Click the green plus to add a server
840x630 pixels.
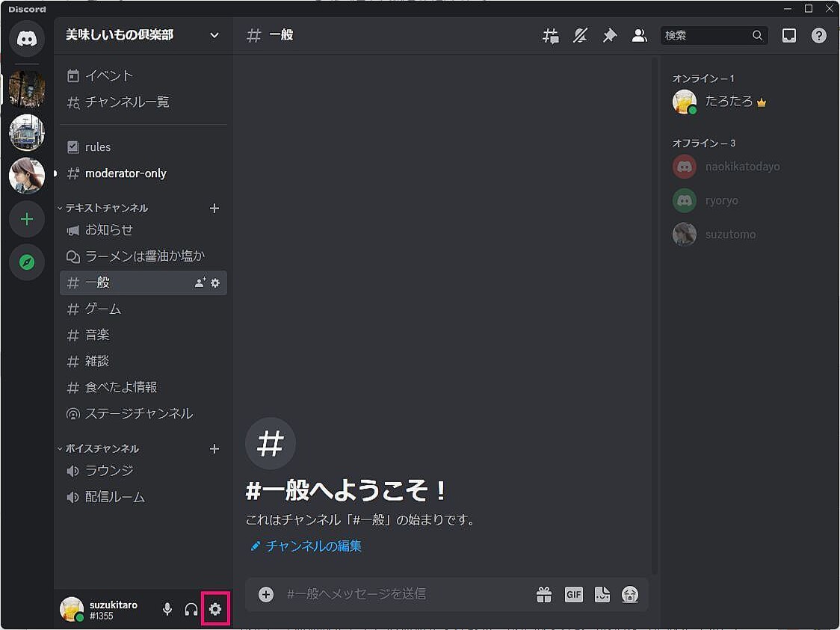tap(27, 219)
